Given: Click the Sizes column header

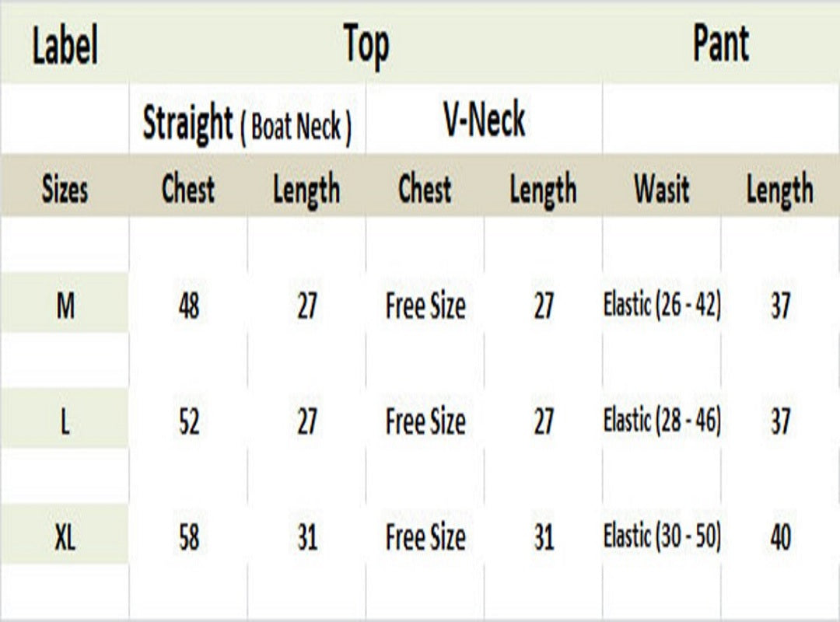Looking at the screenshot, I should tap(65, 189).
